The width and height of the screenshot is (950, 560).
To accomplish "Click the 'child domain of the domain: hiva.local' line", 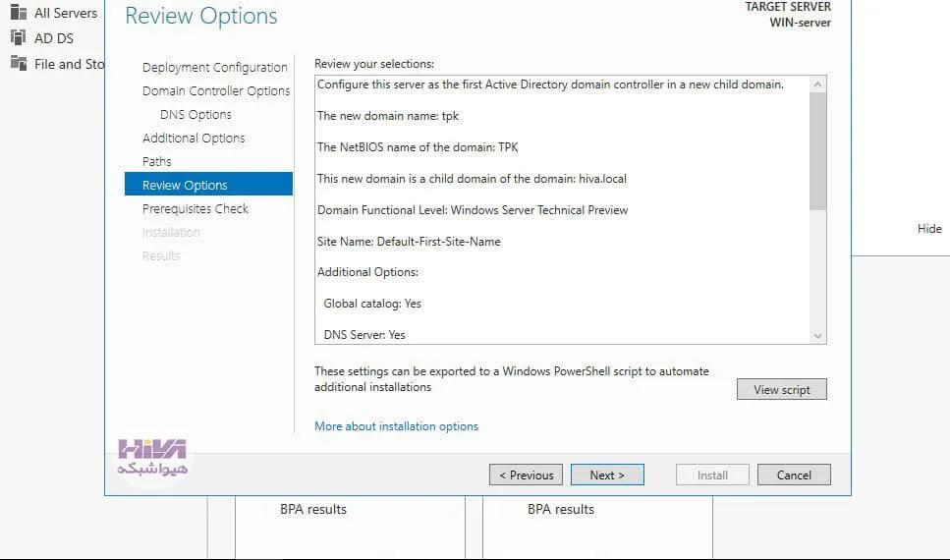I will point(472,179).
